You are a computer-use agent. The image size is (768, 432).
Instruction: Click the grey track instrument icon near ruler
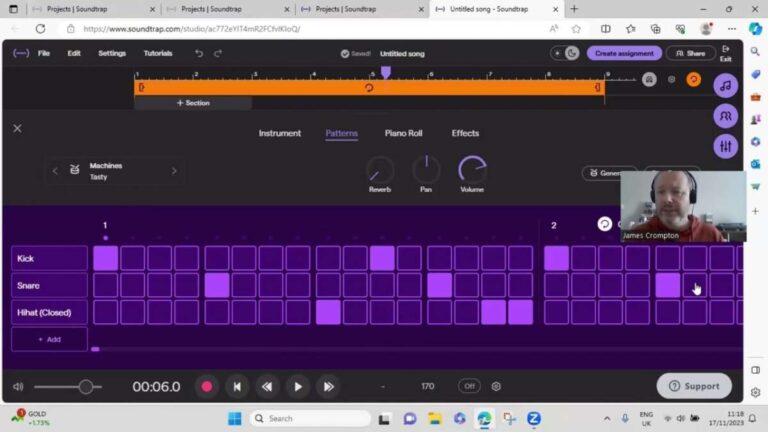pyautogui.click(x=649, y=79)
